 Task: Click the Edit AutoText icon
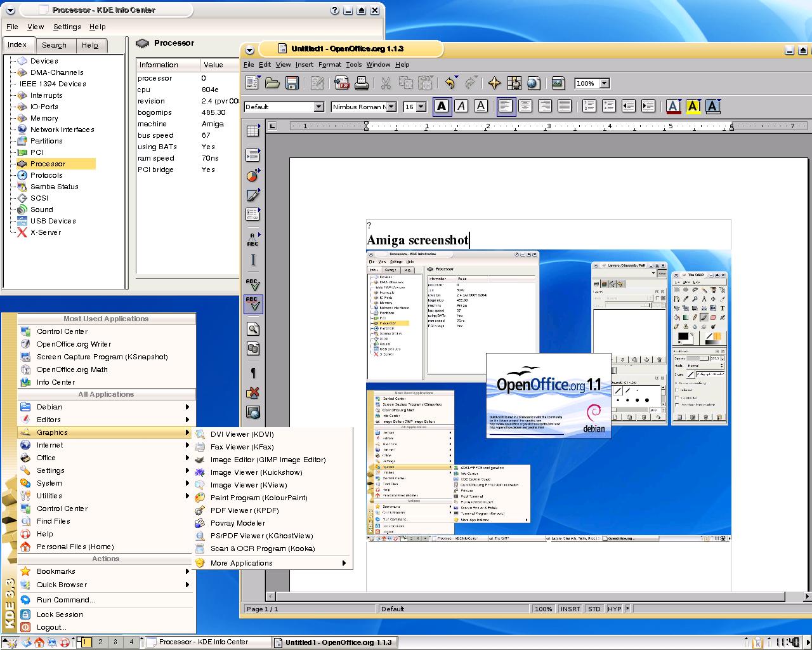(x=253, y=239)
